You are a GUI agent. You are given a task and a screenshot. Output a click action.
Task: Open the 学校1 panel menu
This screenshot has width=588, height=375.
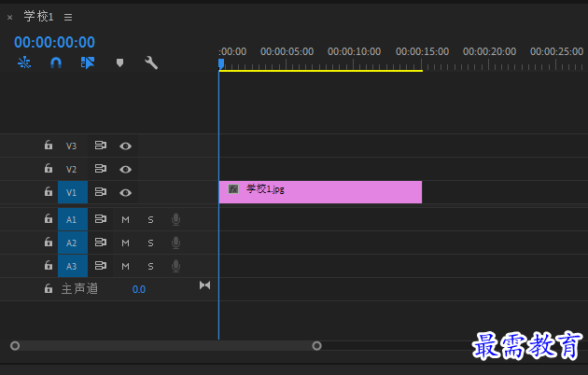coord(68,17)
